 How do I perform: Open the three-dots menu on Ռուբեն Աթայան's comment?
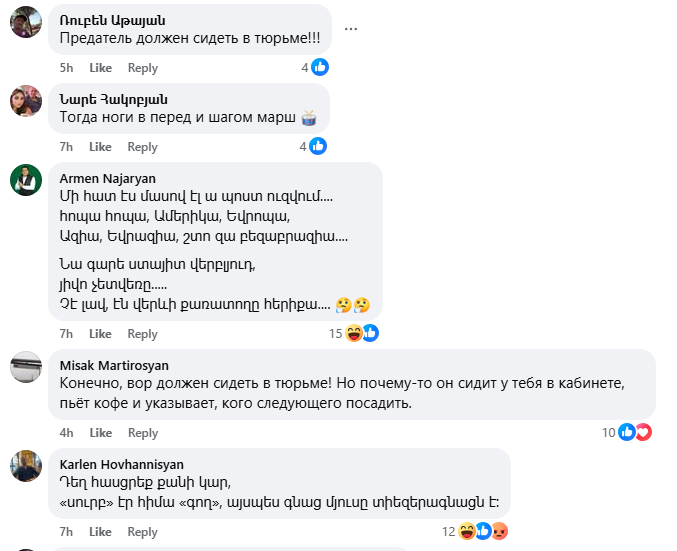(x=351, y=29)
